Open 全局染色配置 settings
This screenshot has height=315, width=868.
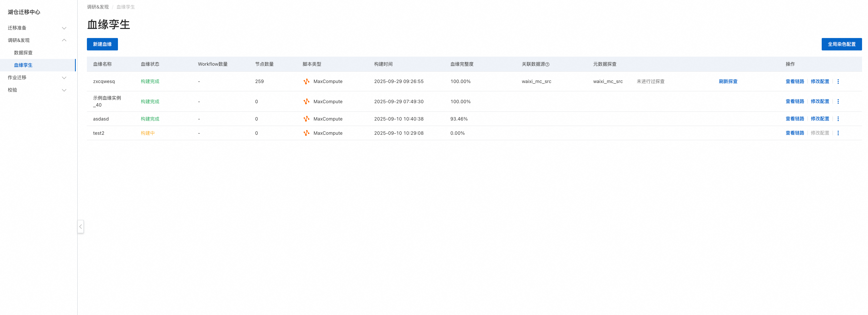(841, 44)
